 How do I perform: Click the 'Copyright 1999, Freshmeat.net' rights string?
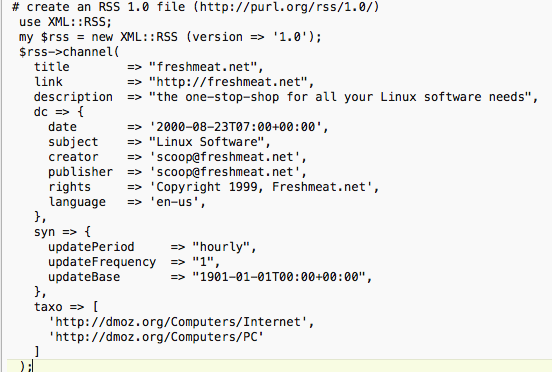coord(261,187)
